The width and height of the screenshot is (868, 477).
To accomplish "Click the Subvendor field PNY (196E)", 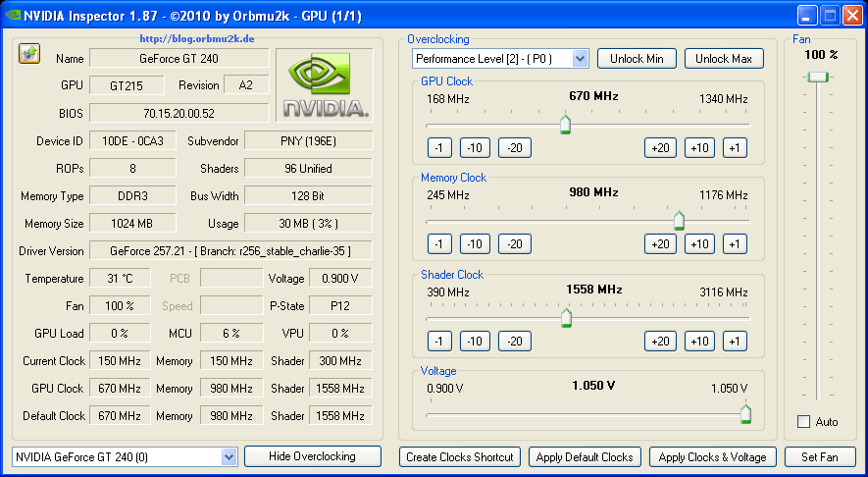I will point(308,140).
